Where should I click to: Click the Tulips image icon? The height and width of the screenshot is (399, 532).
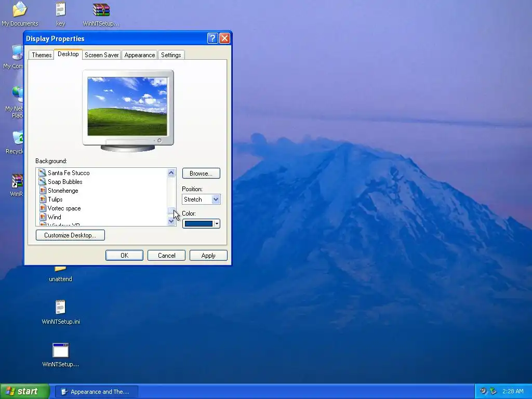coord(43,199)
